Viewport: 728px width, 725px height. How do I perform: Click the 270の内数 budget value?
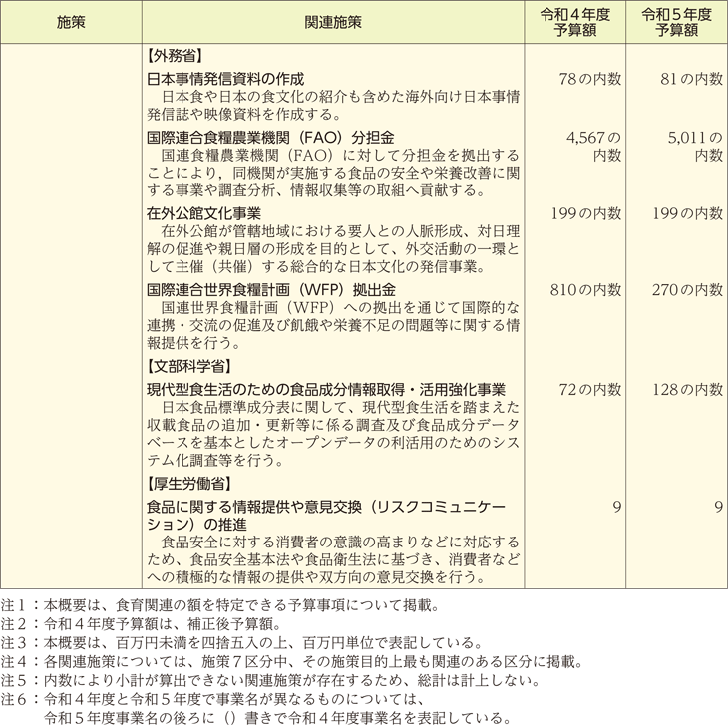pos(687,290)
